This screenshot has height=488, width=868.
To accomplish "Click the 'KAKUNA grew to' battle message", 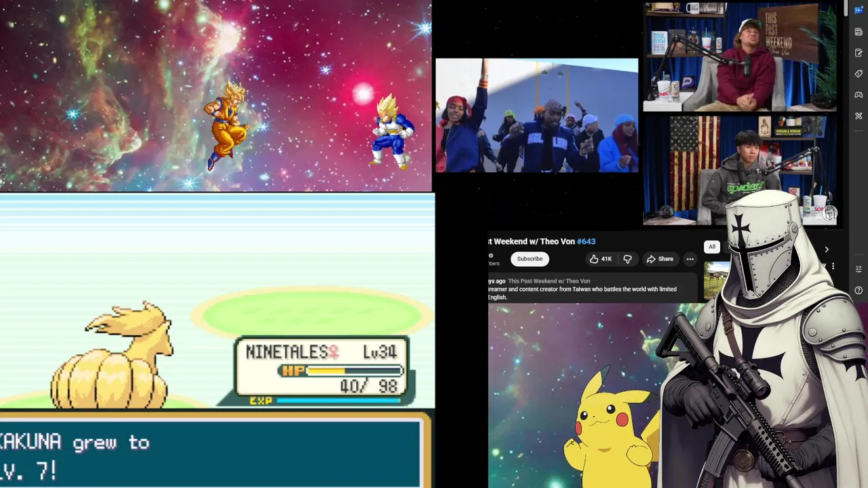I will 75,443.
